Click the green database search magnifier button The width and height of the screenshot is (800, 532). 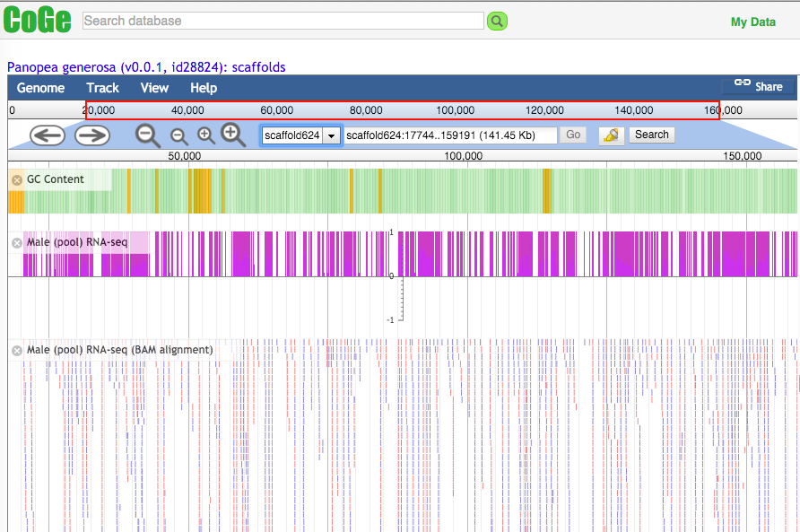point(497,21)
